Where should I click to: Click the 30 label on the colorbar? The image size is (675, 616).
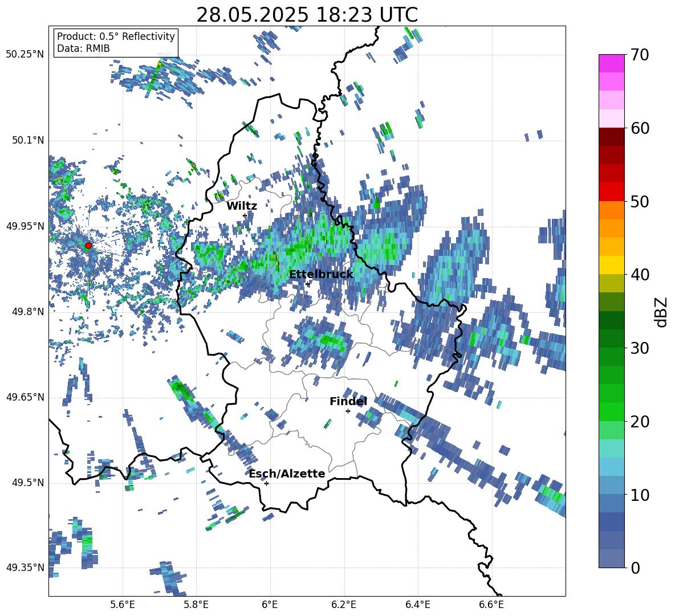pyautogui.click(x=640, y=348)
